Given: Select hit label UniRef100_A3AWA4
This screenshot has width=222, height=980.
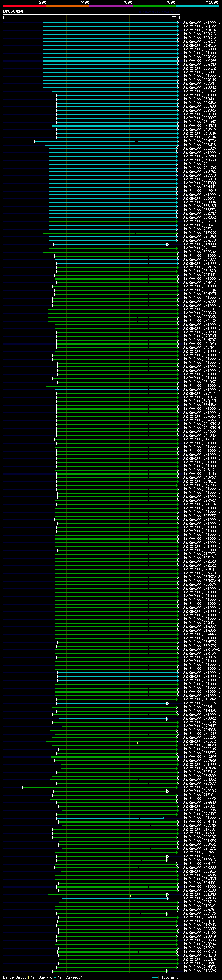Looking at the screenshot, I should tap(199, 99).
